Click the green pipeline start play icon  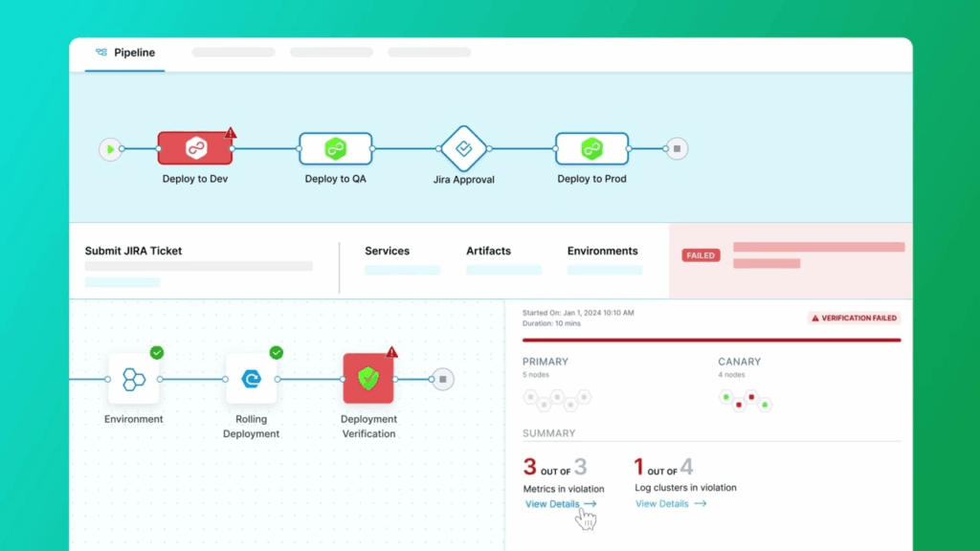[111, 149]
